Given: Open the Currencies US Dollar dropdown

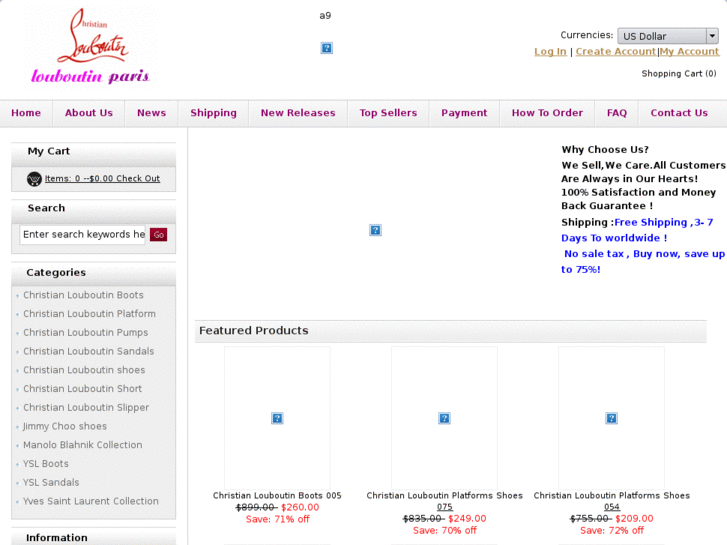Looking at the screenshot, I should (668, 36).
